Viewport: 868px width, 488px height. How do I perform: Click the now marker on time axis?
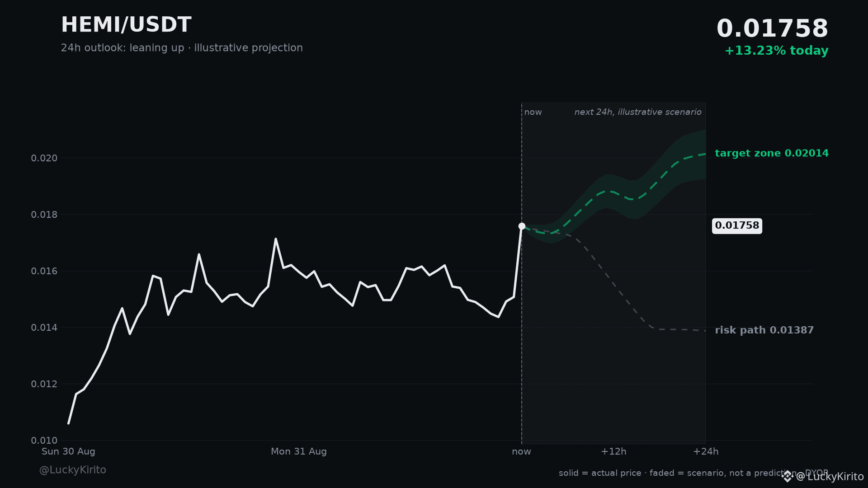[x=521, y=451]
